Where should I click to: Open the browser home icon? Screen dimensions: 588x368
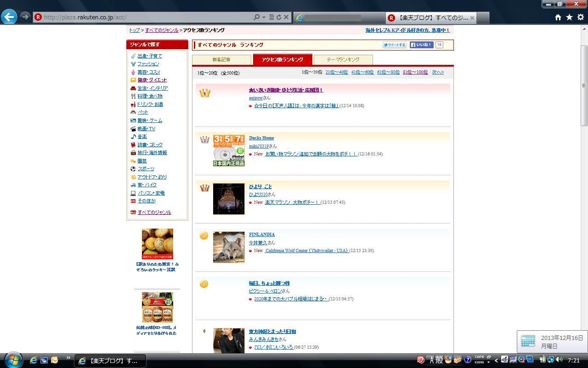point(558,17)
